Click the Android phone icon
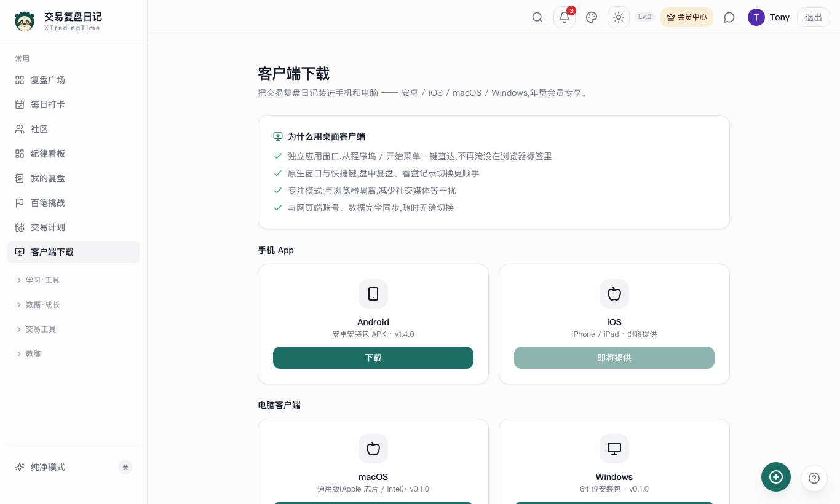 coord(373,294)
